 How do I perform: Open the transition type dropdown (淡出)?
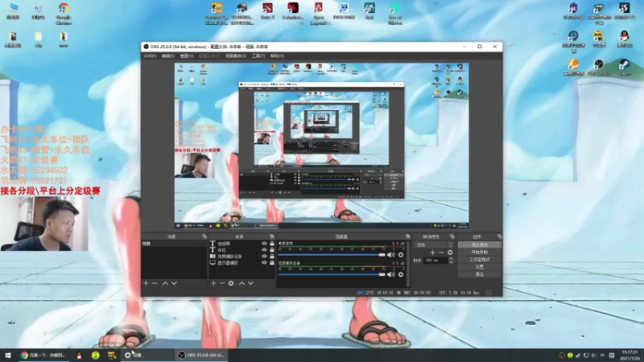tap(434, 245)
